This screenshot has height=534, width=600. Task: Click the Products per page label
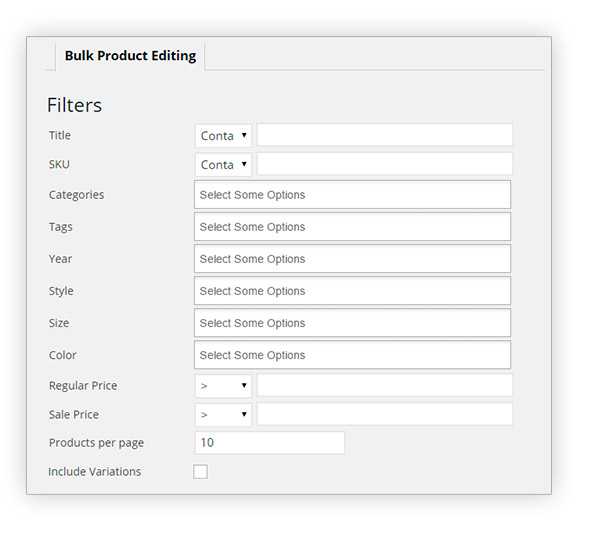click(x=96, y=443)
